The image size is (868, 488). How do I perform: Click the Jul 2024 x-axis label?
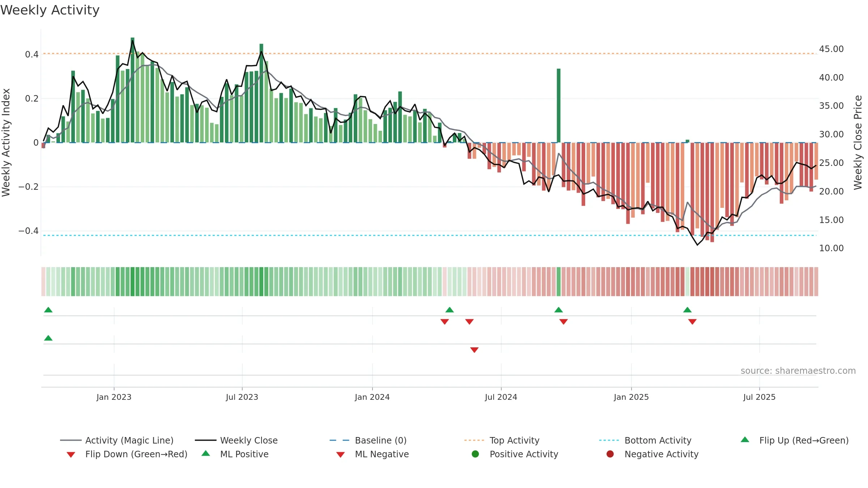501,397
